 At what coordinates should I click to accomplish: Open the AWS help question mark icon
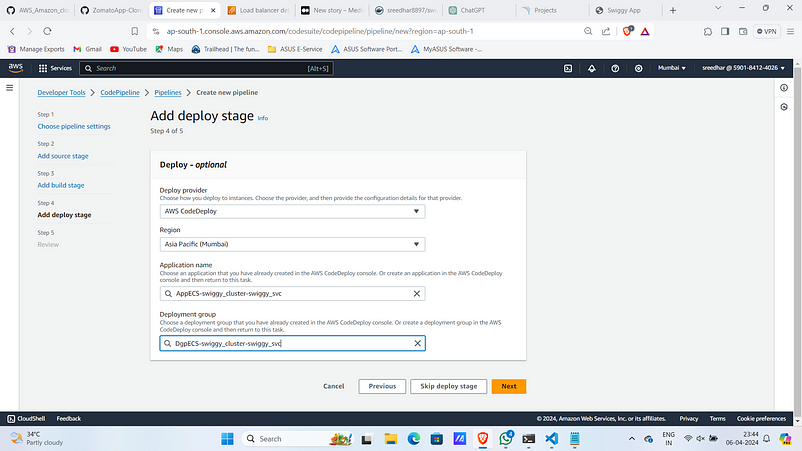click(x=615, y=68)
